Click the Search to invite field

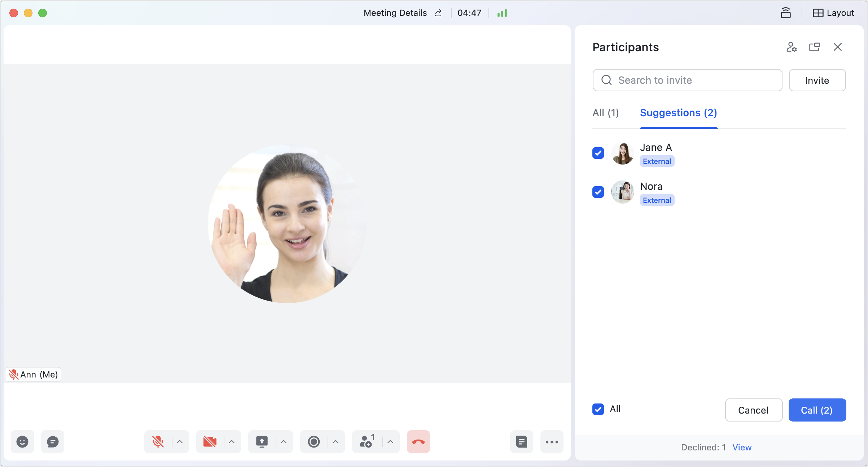[687, 80]
